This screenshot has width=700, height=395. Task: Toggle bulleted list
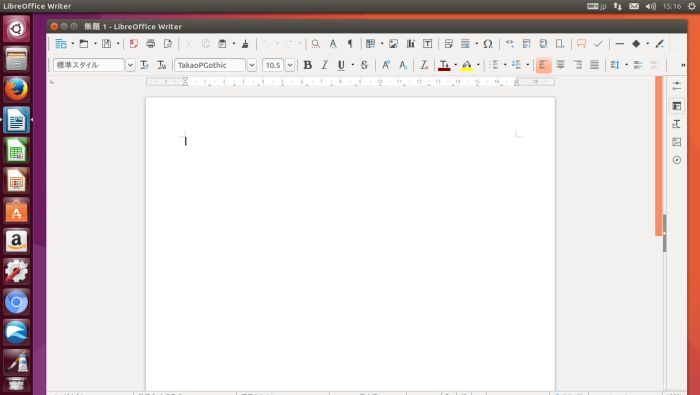[x=494, y=65]
